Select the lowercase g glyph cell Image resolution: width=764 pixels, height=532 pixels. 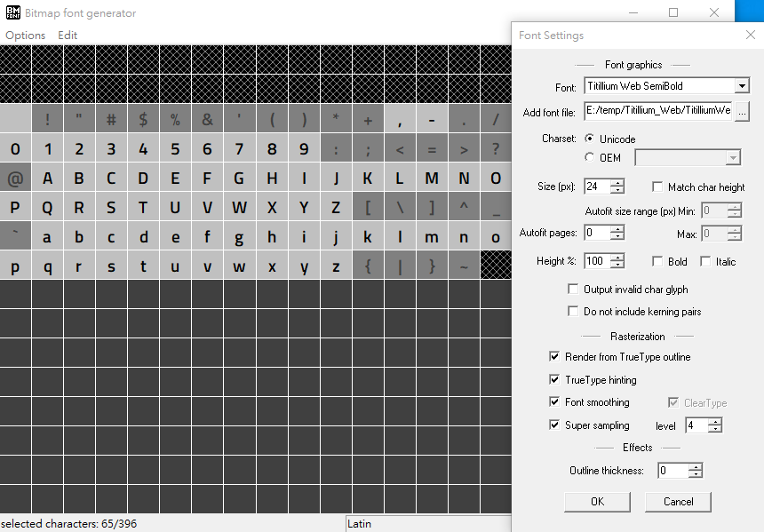[239, 237]
